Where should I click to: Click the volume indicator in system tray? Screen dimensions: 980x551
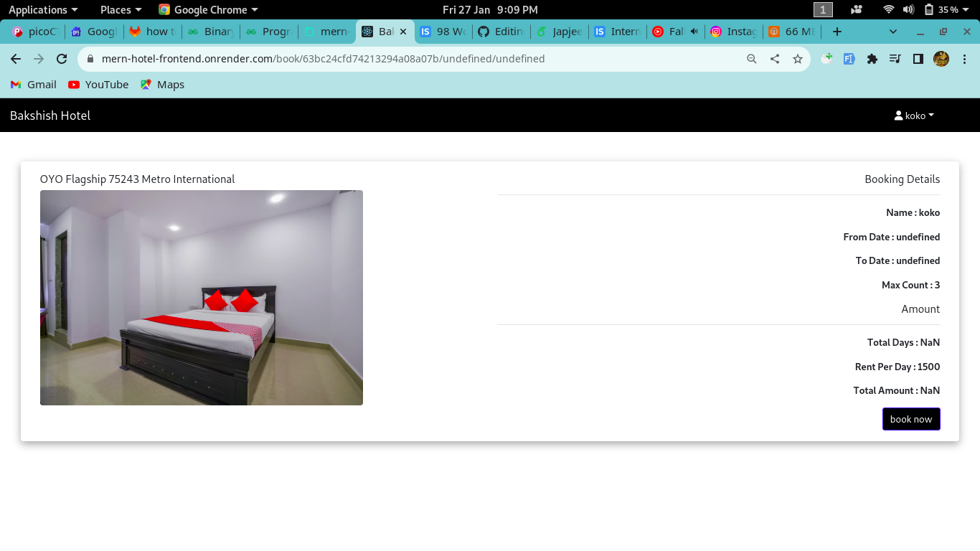tap(910, 9)
